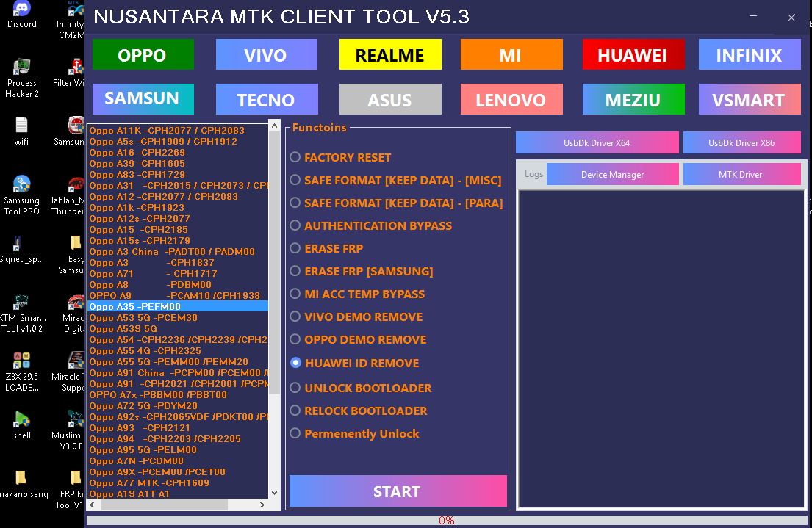Click horizontal scrollbar right arrow in model list
This screenshot has height=528, width=812.
[x=262, y=505]
